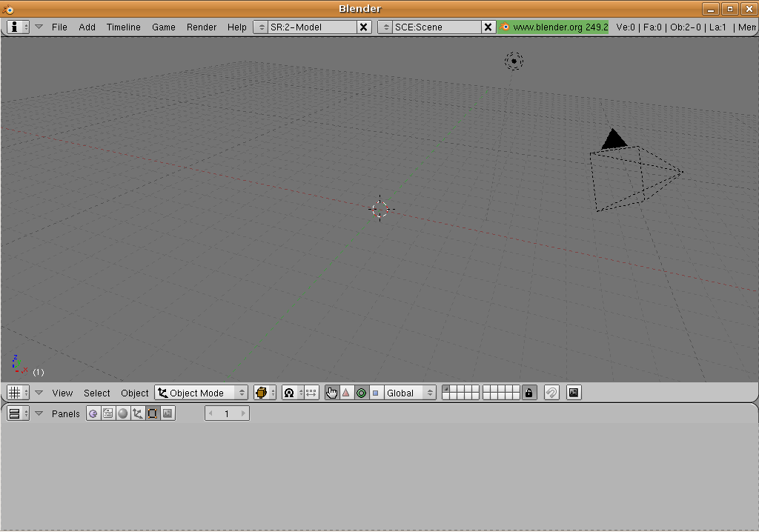Click the Blender logo in the title bar
This screenshot has height=532, width=759.
coord(8,9)
